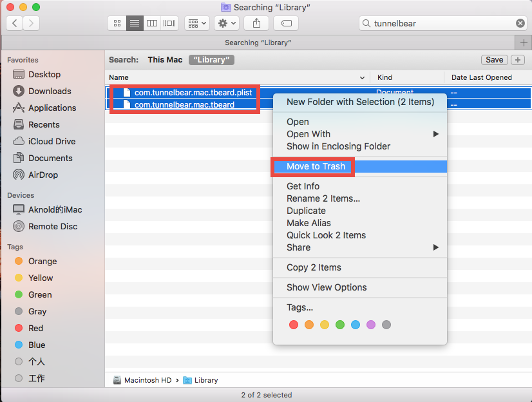The width and height of the screenshot is (532, 402).
Task: Click Library in the path bar
Action: 205,380
